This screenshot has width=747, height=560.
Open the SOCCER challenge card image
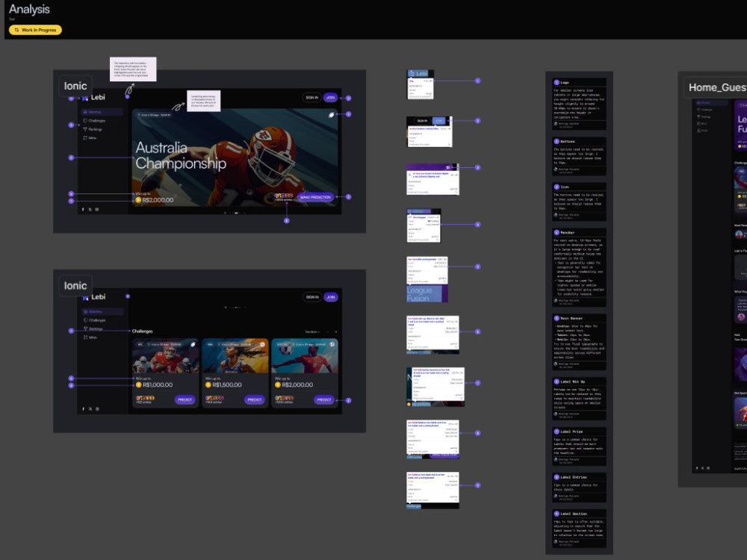point(305,356)
